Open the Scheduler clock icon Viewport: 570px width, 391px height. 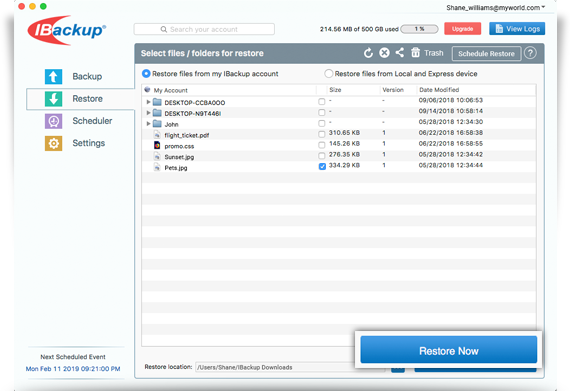click(53, 121)
